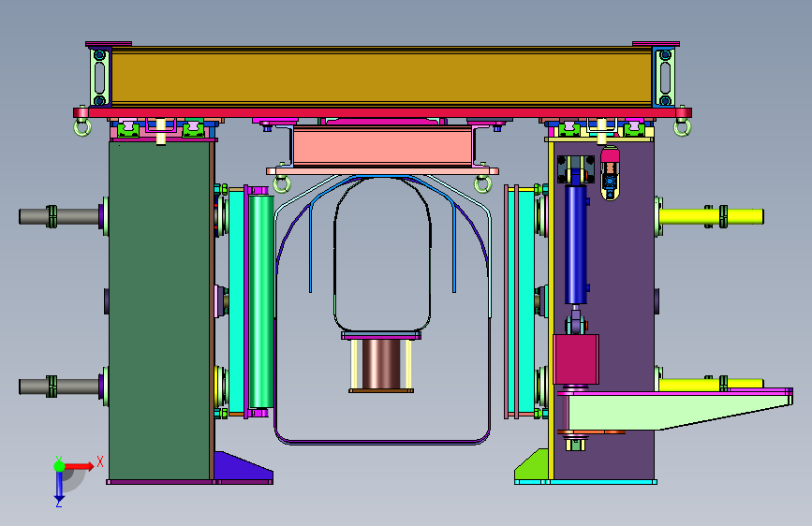This screenshot has width=812, height=526.
Task: Select the left slotted end plate of the beam
Action: [100, 77]
